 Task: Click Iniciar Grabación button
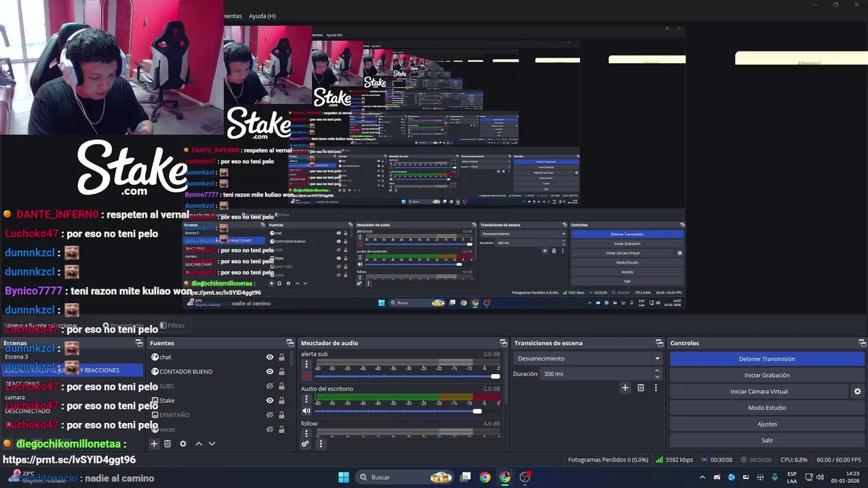pyautogui.click(x=767, y=375)
